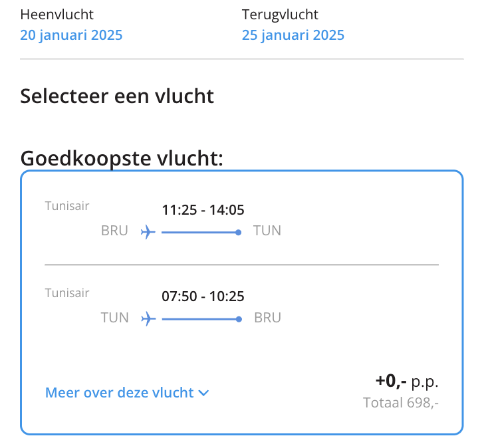Select the outbound 11:25 - 14:05 departure time
This screenshot has height=448, width=484.
(203, 211)
